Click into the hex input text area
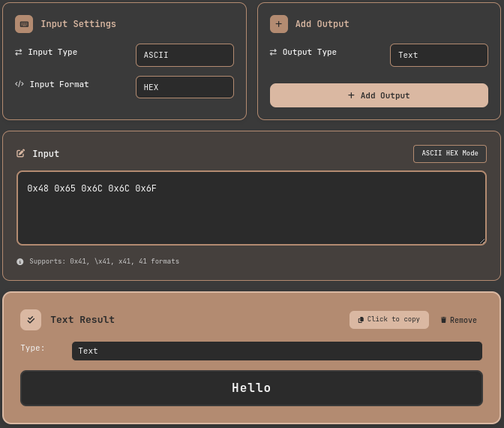Image resolution: width=504 pixels, height=428 pixels. tap(252, 208)
